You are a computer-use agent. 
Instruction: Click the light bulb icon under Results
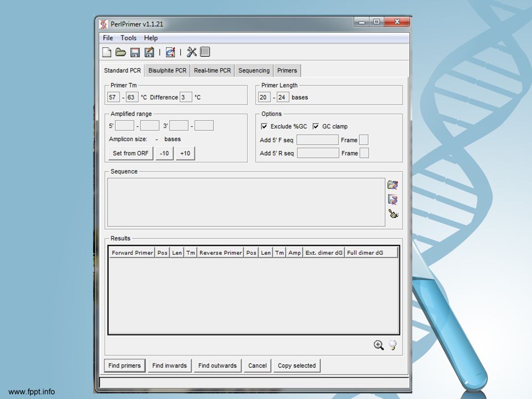click(x=393, y=345)
